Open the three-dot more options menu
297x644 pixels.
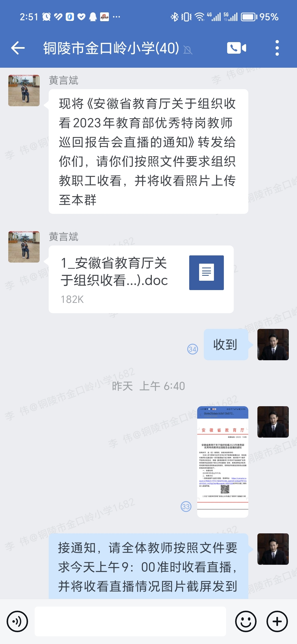coord(277,48)
